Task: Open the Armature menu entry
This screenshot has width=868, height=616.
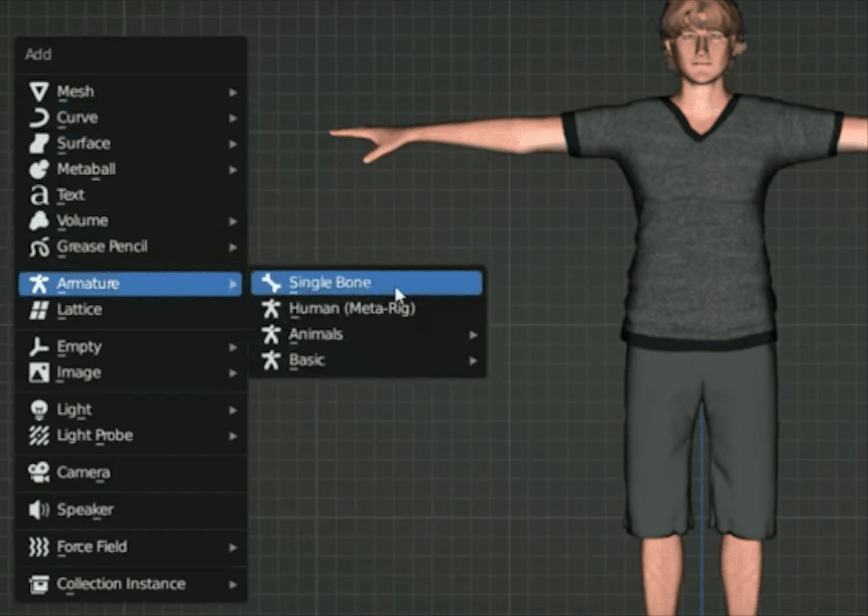Action: pyautogui.click(x=130, y=284)
